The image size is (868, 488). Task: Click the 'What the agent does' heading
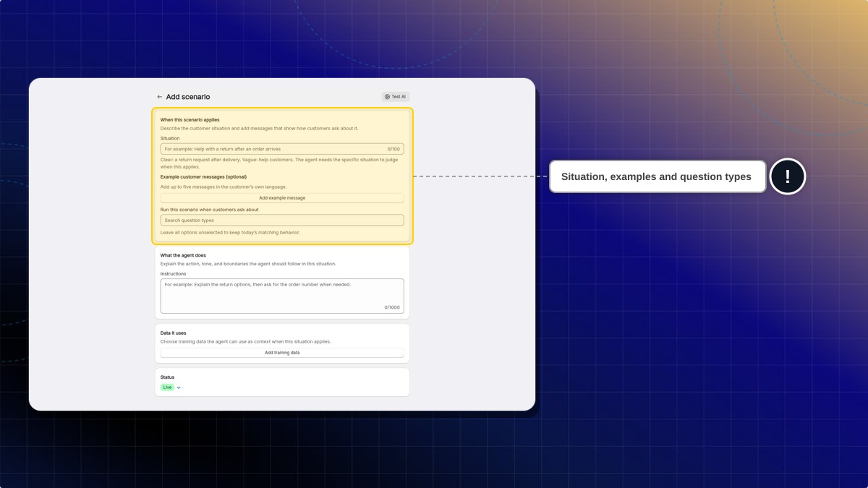[x=183, y=255]
